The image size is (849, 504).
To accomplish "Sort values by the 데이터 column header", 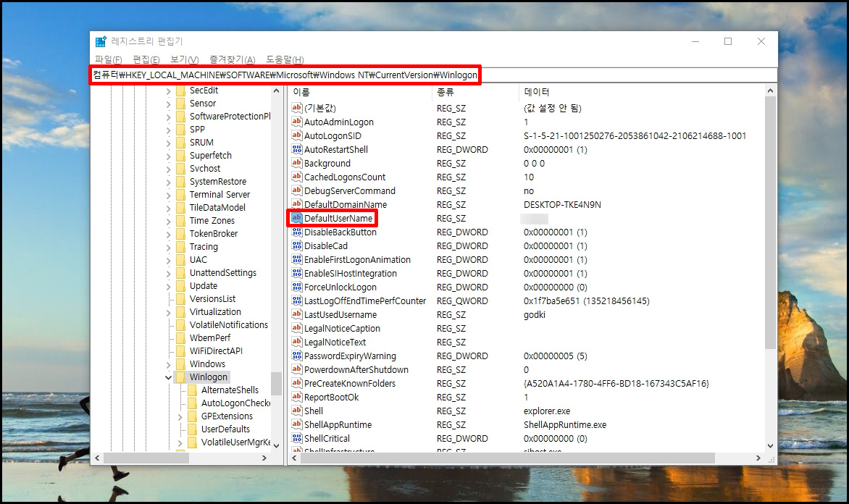I will click(x=642, y=92).
